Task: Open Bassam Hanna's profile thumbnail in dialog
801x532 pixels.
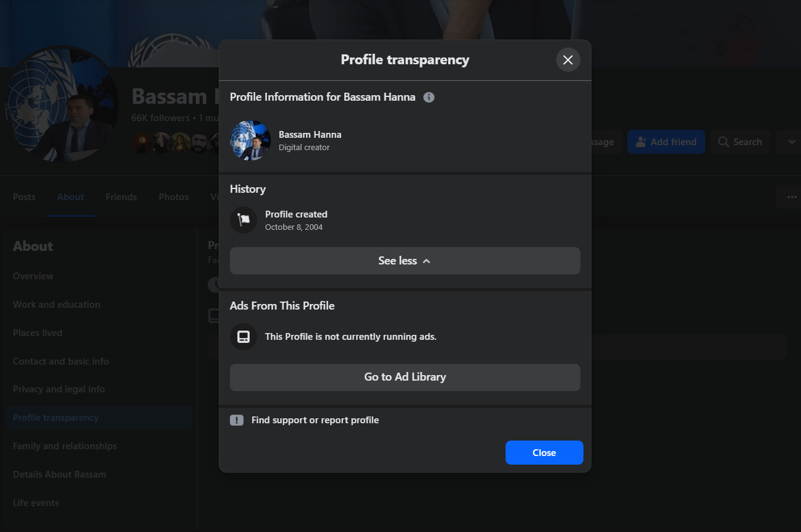Action: coord(250,140)
